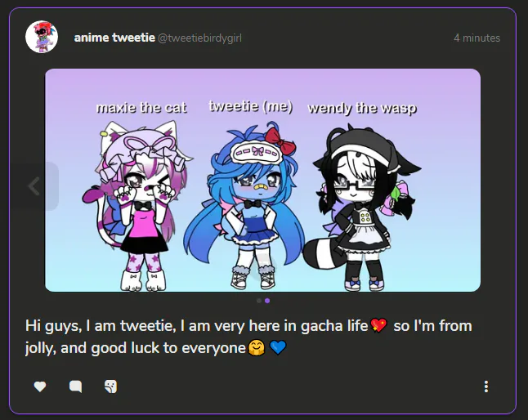Screen dimensions: 528x420
Task: Click the wendy the wasp character
Action: 362,207
